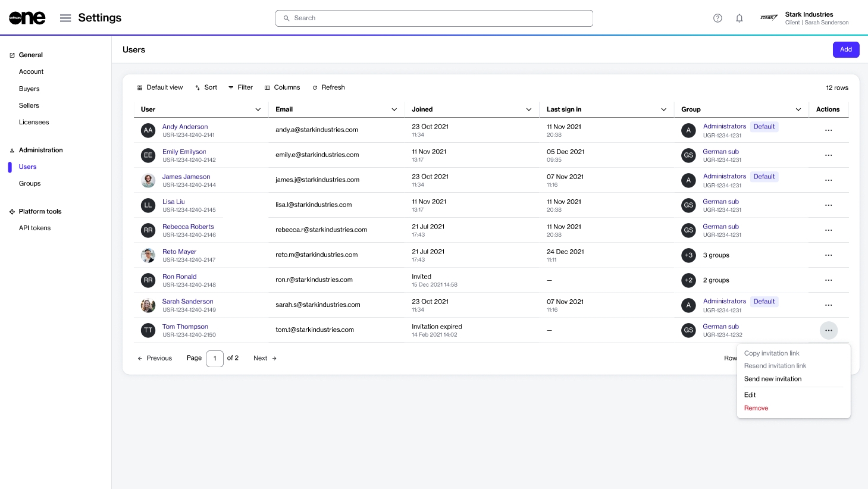Click Sarah Sanderson's avatar photo
Viewport: 868px width, 489px height.
coord(148,305)
